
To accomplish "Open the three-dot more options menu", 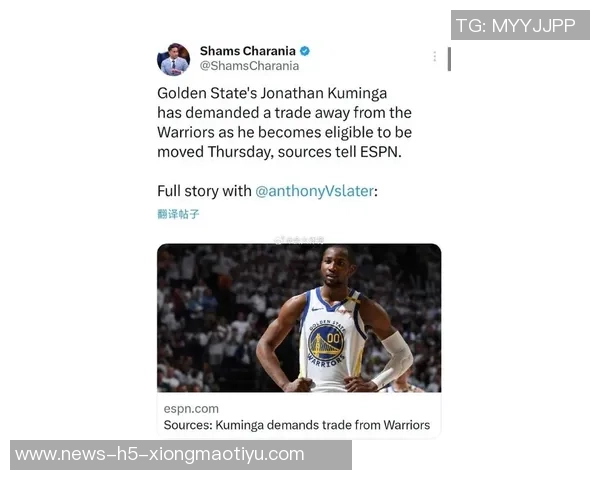I will (435, 57).
